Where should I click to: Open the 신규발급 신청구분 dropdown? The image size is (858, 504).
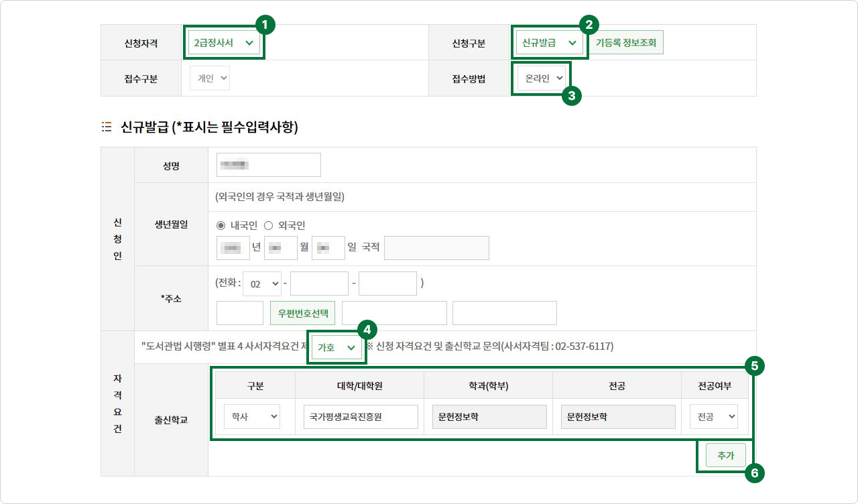coord(550,42)
